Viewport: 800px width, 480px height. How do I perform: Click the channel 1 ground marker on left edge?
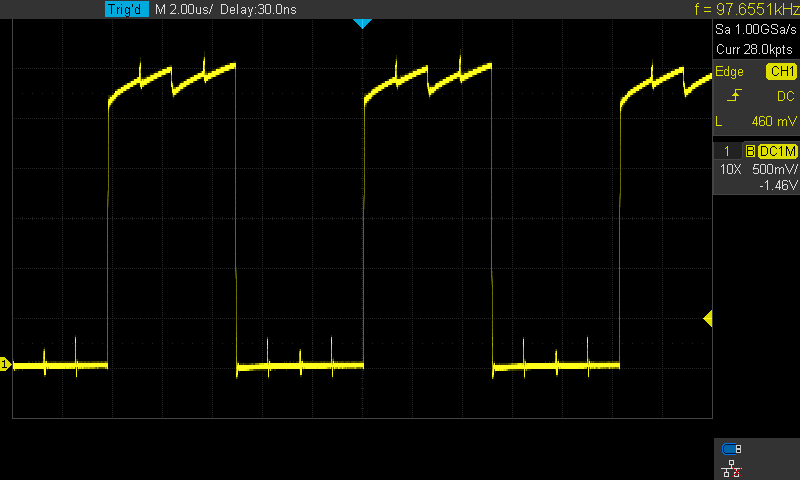coord(5,365)
